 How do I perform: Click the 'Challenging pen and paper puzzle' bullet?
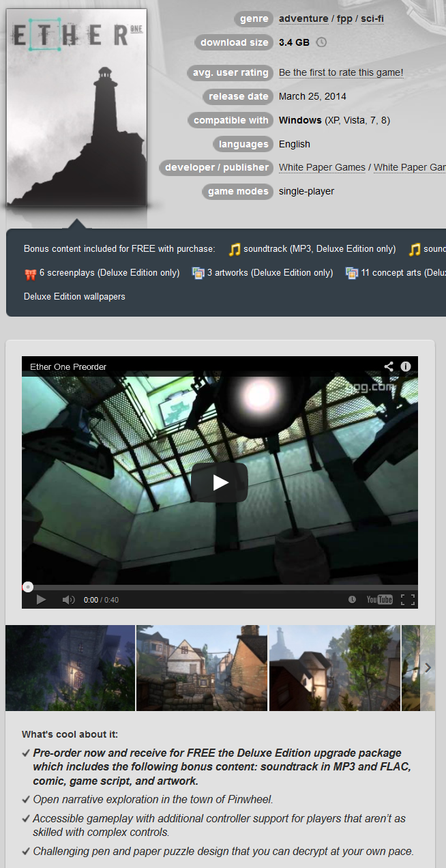pyautogui.click(x=223, y=851)
